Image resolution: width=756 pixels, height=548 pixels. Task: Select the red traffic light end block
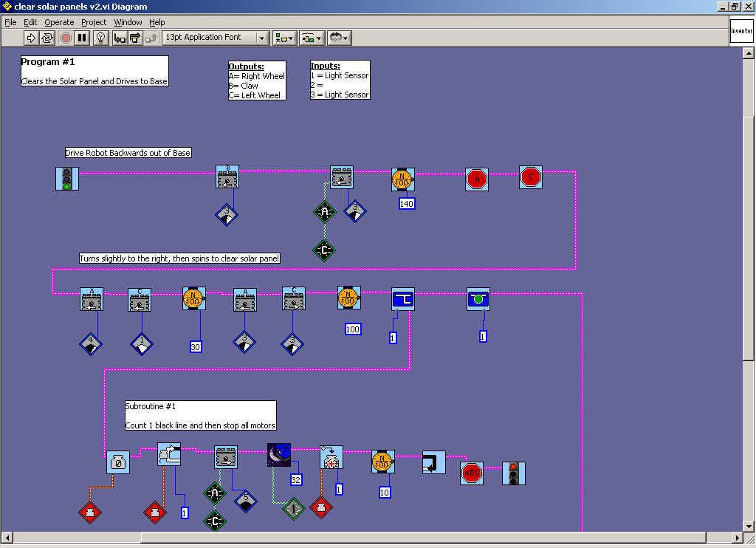click(x=513, y=473)
